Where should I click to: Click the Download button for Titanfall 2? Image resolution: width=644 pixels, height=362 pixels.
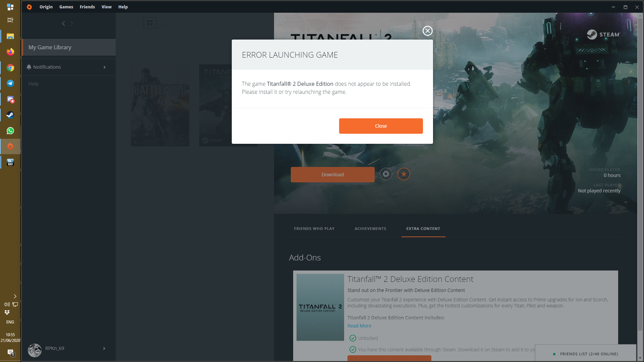click(332, 175)
